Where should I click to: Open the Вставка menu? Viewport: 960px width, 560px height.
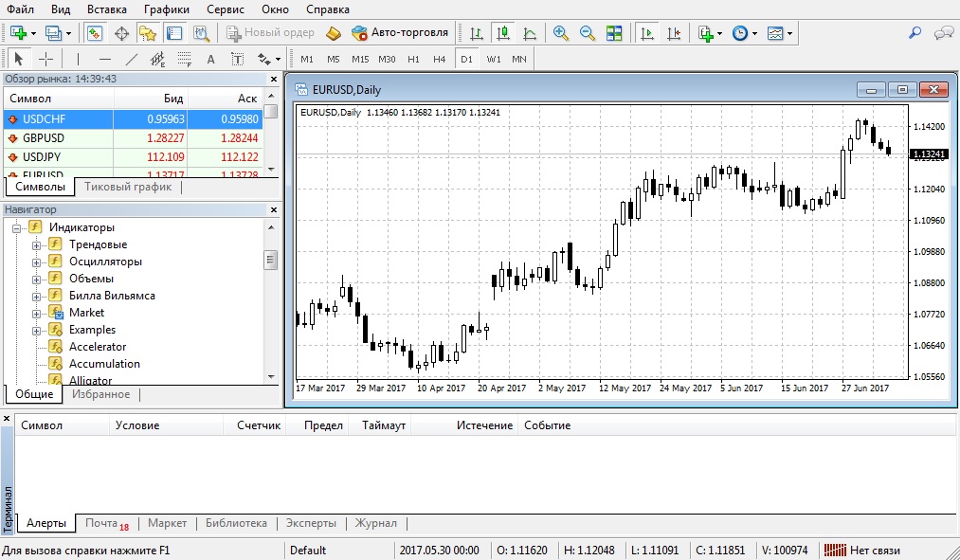[x=107, y=9]
